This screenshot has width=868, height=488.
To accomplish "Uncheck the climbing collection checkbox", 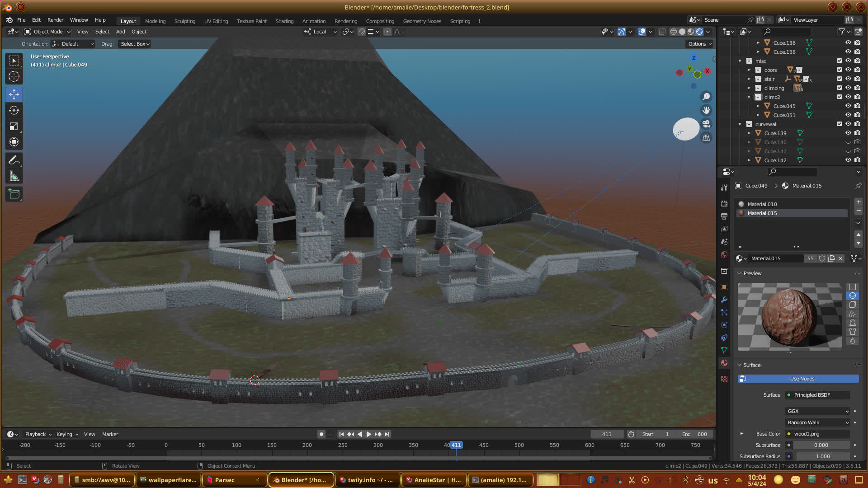I will 839,88.
